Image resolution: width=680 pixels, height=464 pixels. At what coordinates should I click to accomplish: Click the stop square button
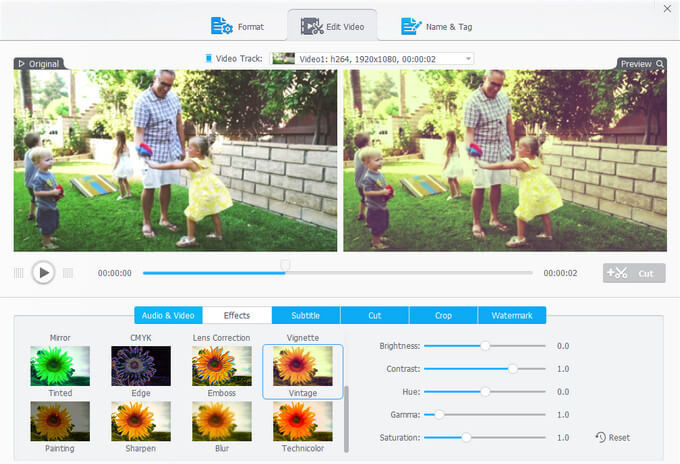68,273
